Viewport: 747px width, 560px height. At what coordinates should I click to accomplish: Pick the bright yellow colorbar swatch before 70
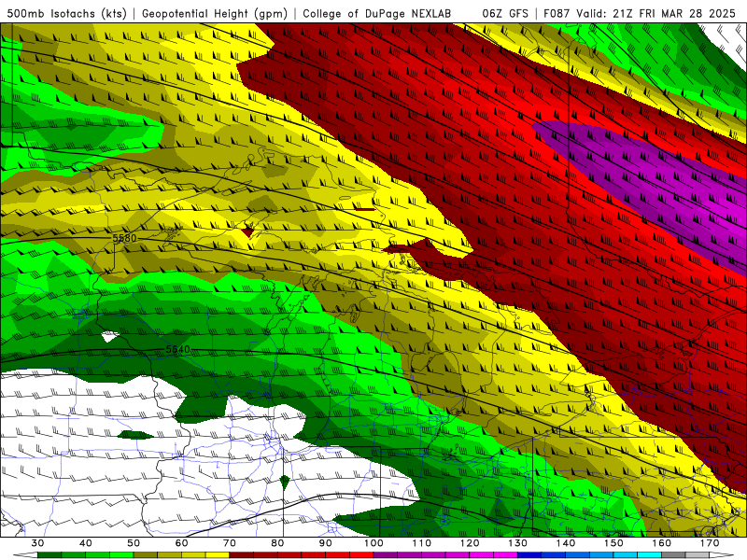tap(218, 555)
